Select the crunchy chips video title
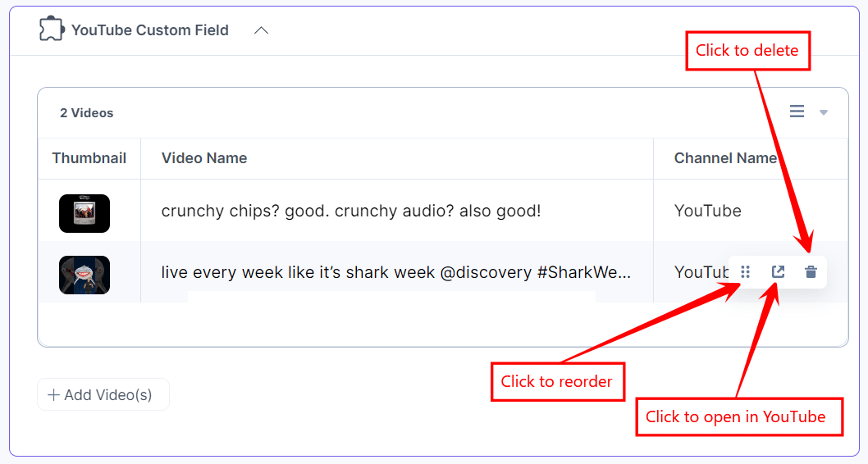This screenshot has width=868, height=464. point(351,211)
